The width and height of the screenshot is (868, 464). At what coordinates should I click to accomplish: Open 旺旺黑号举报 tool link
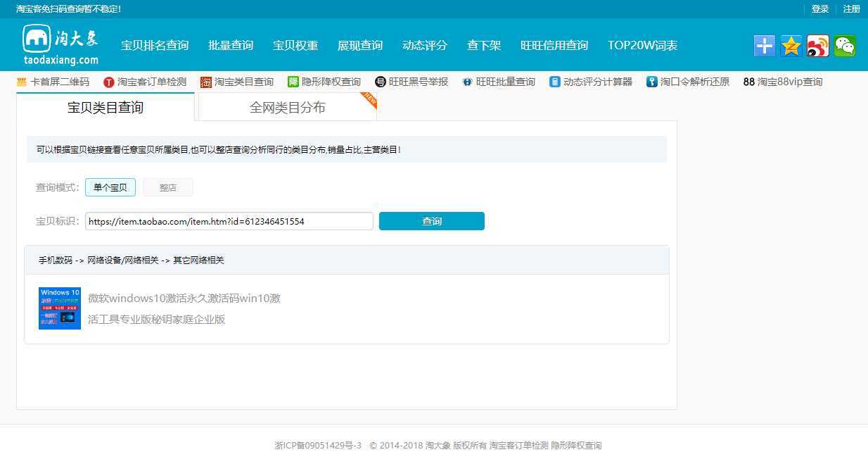(419, 82)
